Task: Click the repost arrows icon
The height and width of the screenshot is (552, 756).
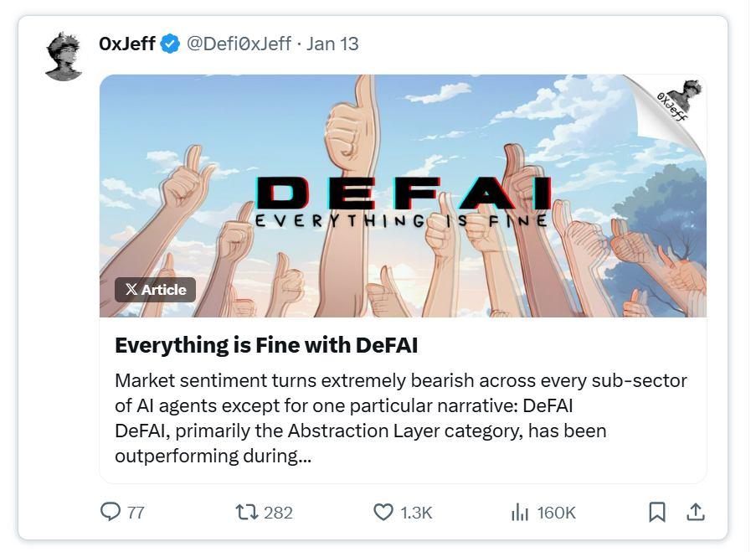Action: 246,512
